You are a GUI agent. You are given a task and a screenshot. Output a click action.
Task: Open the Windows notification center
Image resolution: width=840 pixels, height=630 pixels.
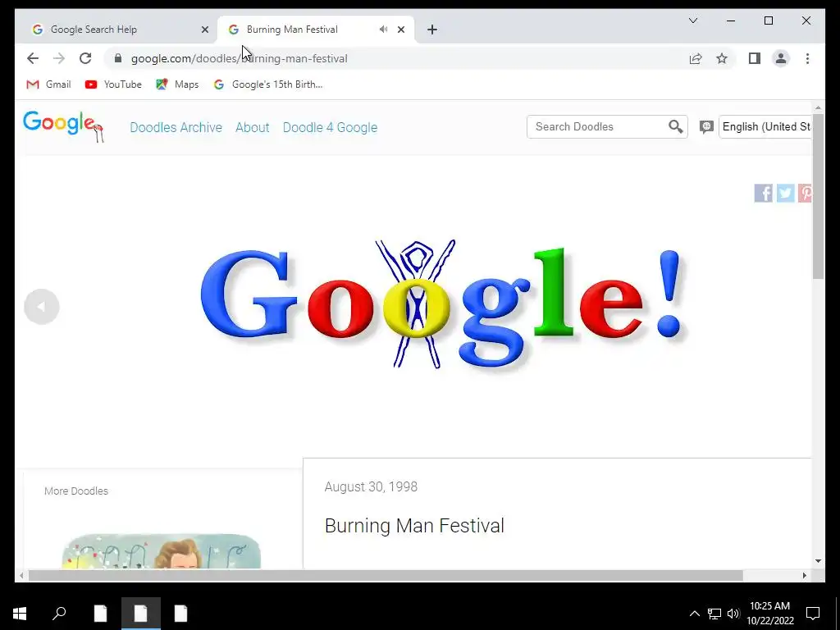[813, 614]
